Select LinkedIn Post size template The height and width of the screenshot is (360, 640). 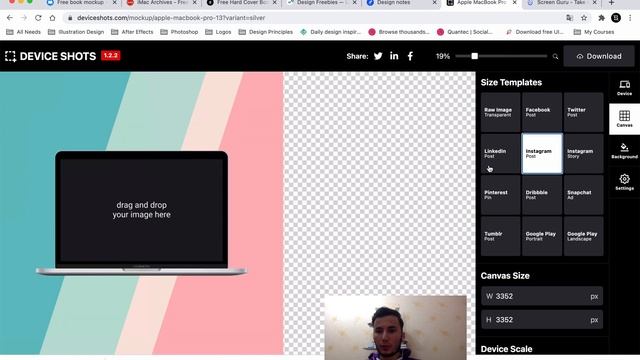[x=500, y=153]
